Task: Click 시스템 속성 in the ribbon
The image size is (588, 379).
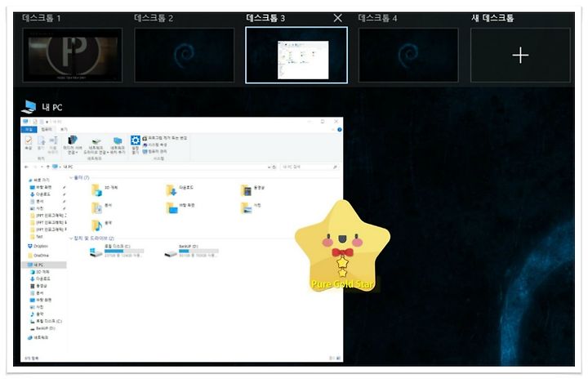Action: (x=155, y=145)
